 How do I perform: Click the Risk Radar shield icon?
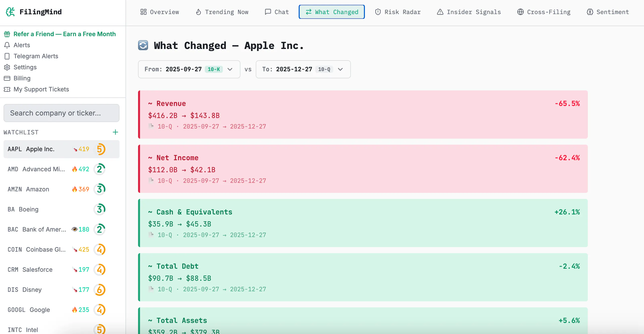click(378, 12)
